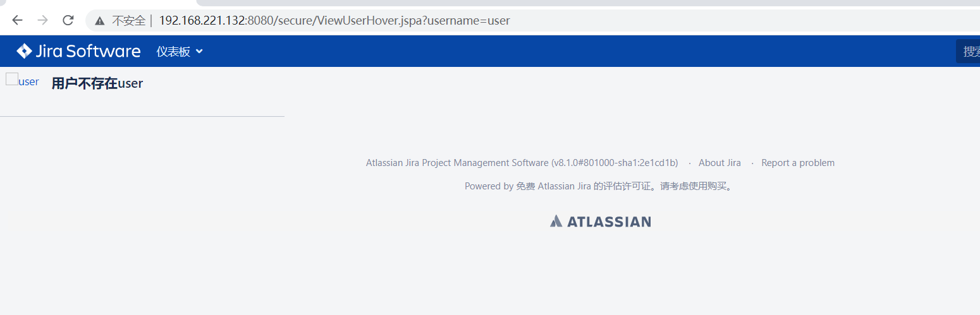The width and height of the screenshot is (980, 315).
Task: Expand the 仪表板 dashboards dropdown
Action: pos(180,52)
